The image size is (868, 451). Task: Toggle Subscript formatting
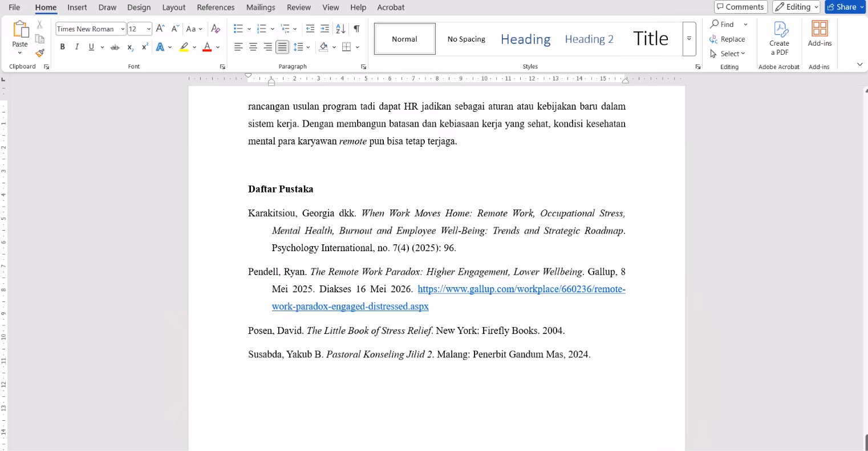[130, 47]
